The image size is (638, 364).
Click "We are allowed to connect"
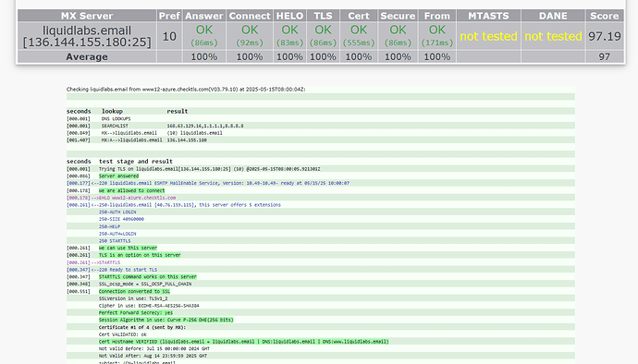132,190
